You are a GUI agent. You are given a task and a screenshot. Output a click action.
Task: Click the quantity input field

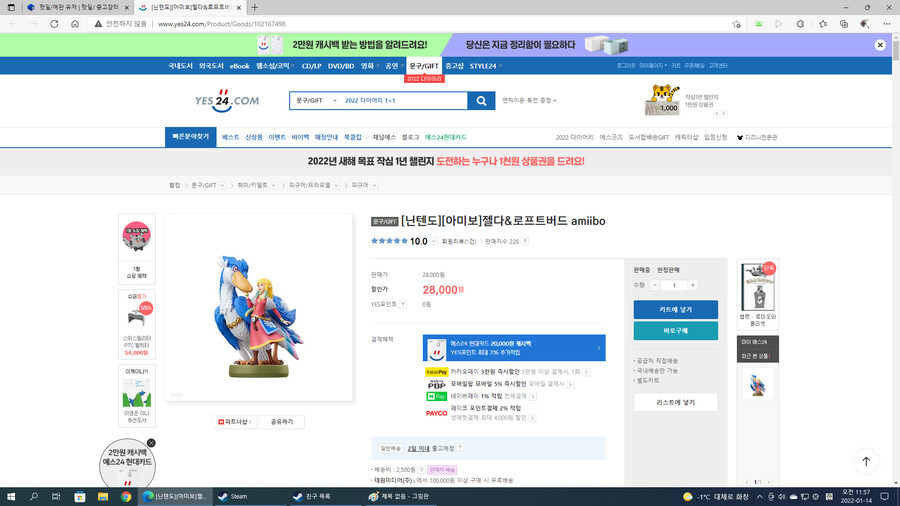tap(674, 285)
